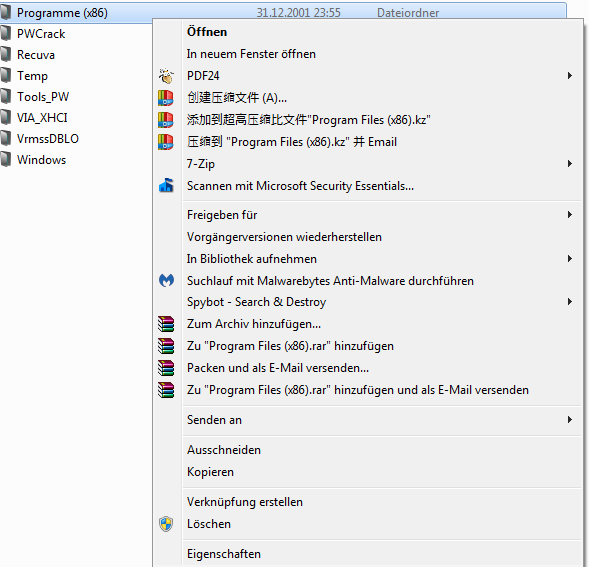
Task: Click the PWCrack folder icon
Action: point(6,33)
